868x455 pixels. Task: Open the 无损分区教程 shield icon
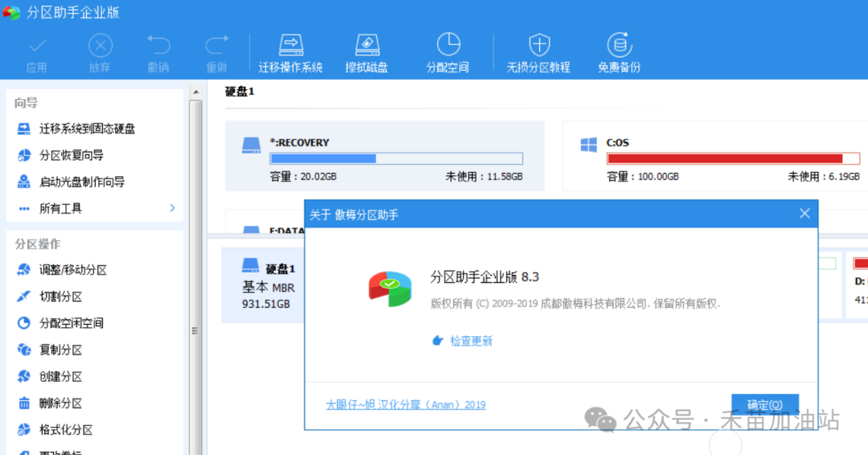(538, 45)
